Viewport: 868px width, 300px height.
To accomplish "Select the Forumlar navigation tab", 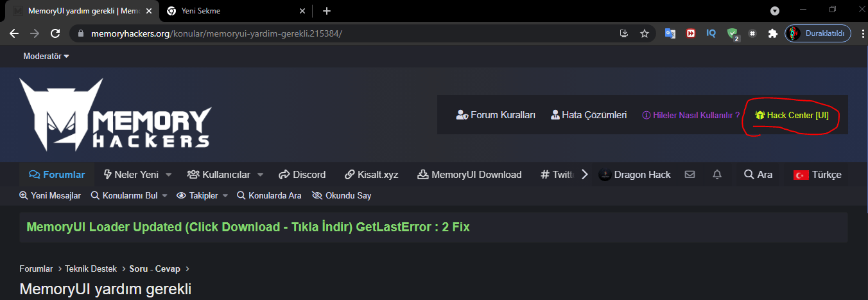I will [56, 174].
